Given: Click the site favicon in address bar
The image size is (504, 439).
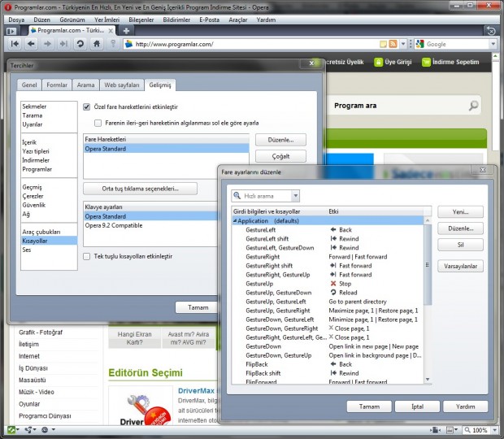Looking at the screenshot, I should (129, 44).
